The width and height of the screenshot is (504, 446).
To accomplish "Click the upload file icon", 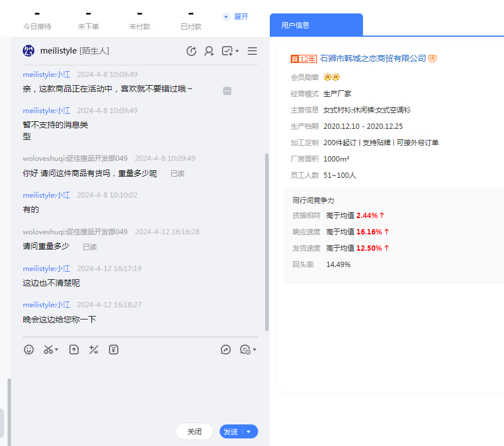I will [74, 350].
